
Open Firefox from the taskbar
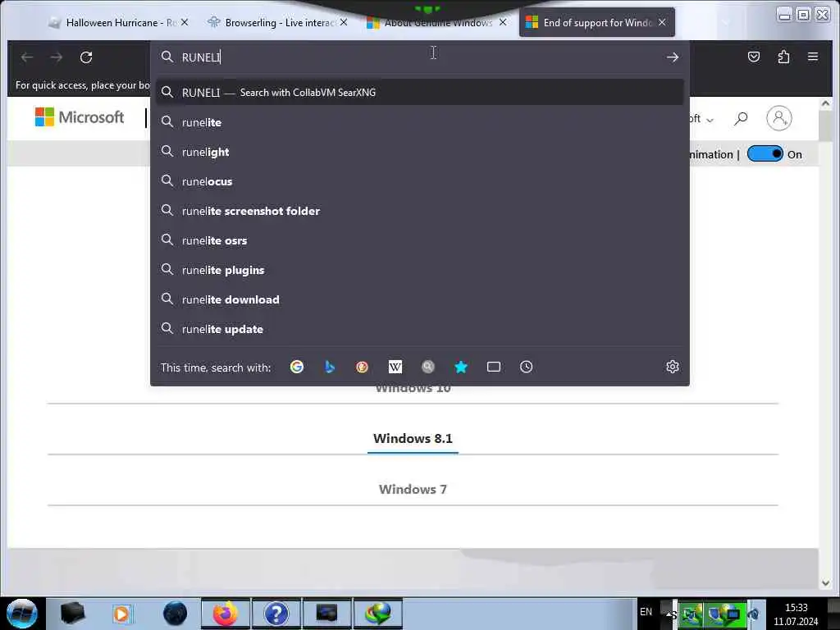tap(225, 614)
